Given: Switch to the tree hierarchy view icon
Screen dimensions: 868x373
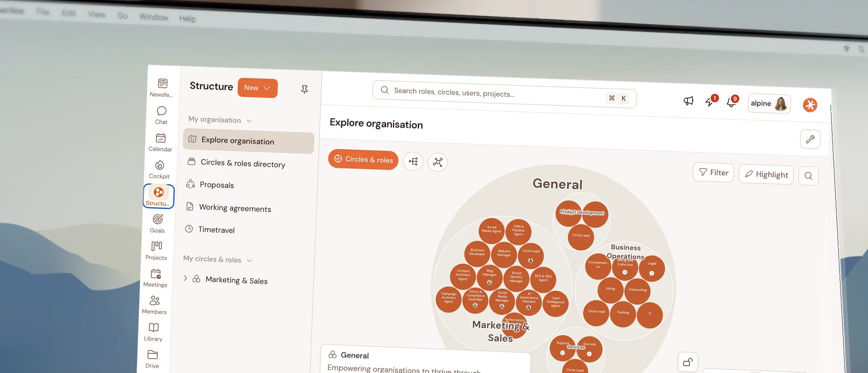Looking at the screenshot, I should 413,161.
